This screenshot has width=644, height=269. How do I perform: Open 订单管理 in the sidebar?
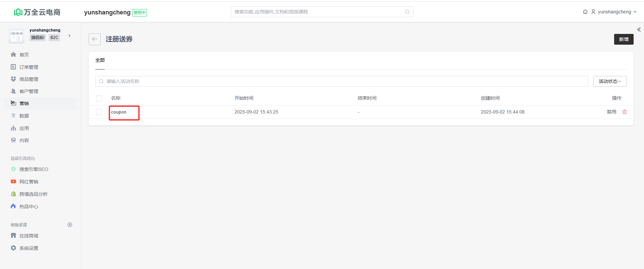[x=29, y=67]
